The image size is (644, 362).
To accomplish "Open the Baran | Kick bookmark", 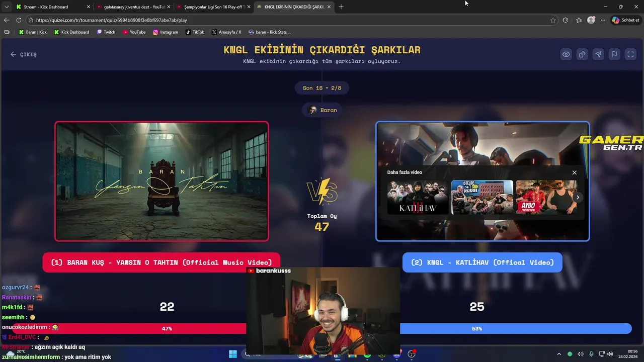I will pyautogui.click(x=33, y=32).
